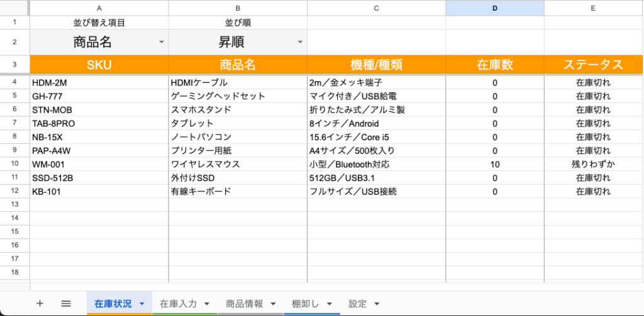Expand the 設定 tab menu arrow
644x316 pixels.
point(376,304)
